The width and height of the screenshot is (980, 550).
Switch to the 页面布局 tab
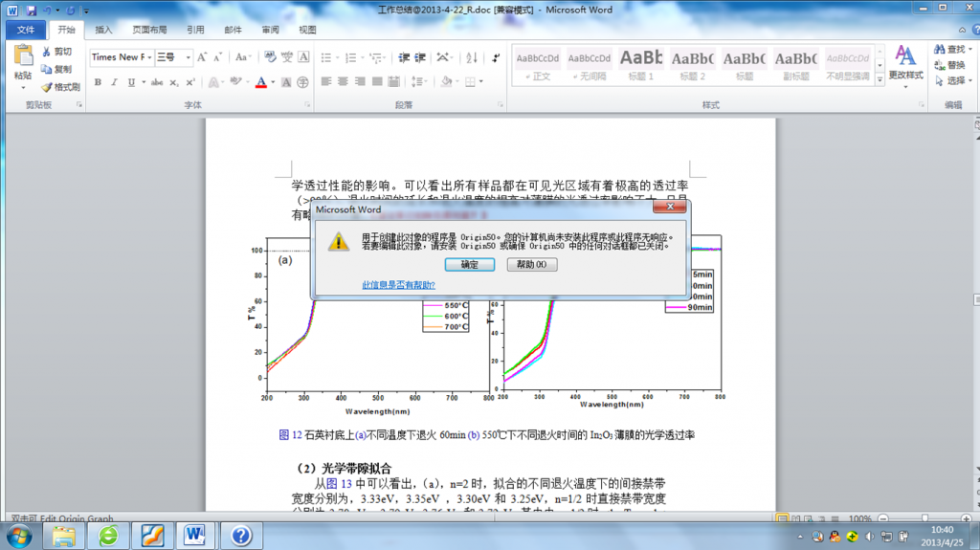tap(149, 30)
